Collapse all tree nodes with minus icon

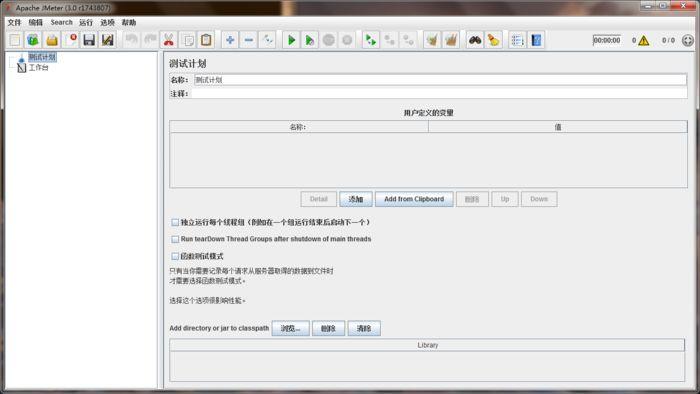click(x=249, y=40)
